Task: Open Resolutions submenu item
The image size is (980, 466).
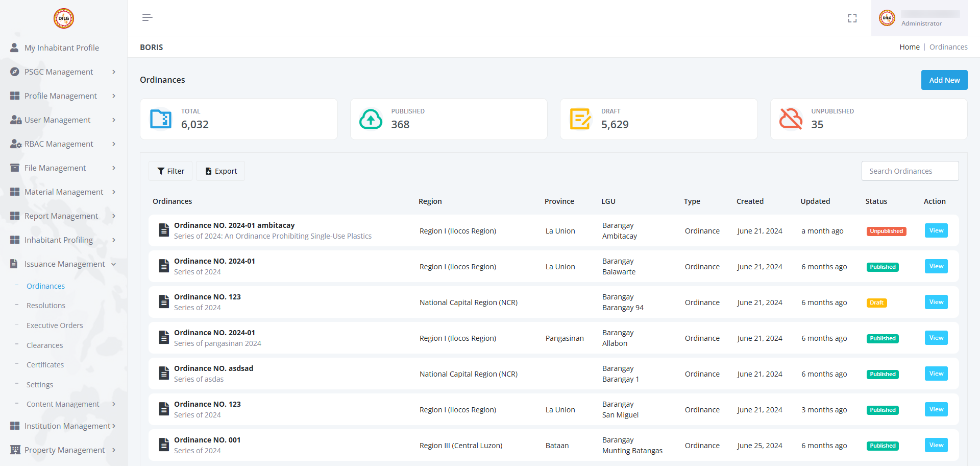Action: pos(46,306)
